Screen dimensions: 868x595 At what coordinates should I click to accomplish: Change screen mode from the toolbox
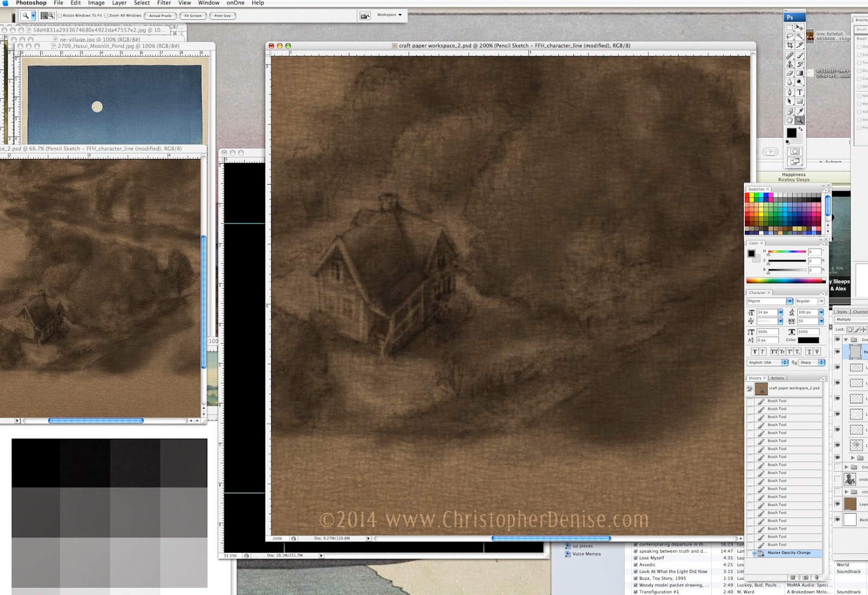(x=795, y=161)
